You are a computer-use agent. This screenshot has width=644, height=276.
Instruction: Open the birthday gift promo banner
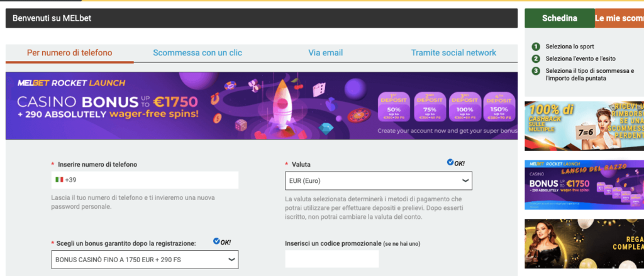click(584, 243)
